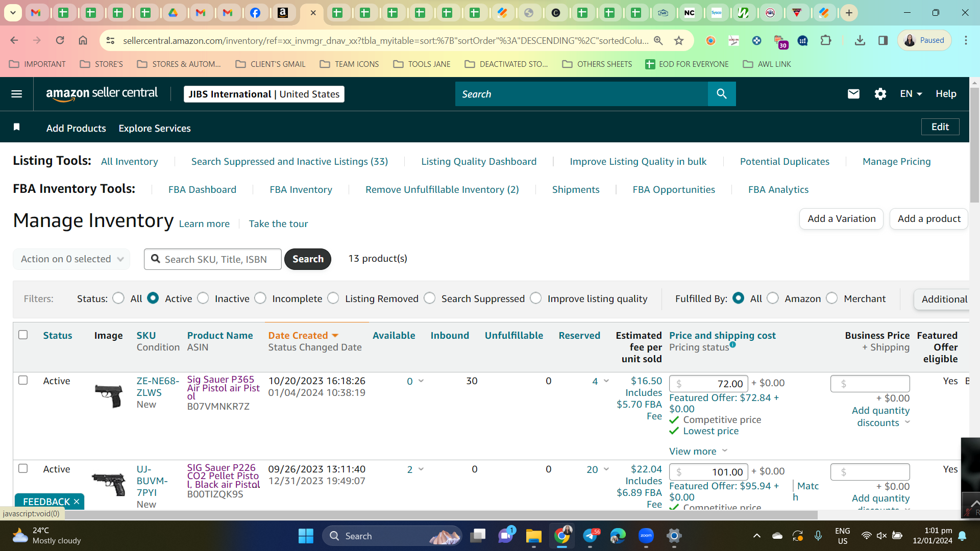The image size is (980, 551).
Task: Check the box for the ZE-NE68-ZLWS row
Action: pyautogui.click(x=23, y=380)
